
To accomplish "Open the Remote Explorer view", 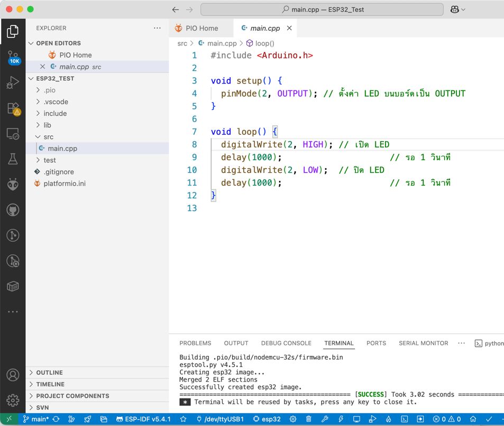I will coord(13,134).
